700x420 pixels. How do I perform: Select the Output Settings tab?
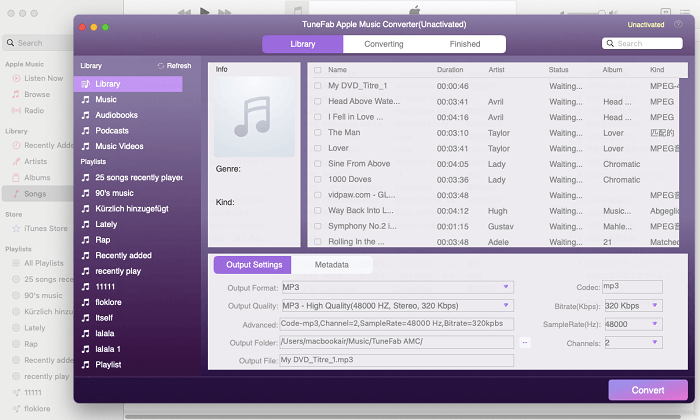point(253,265)
